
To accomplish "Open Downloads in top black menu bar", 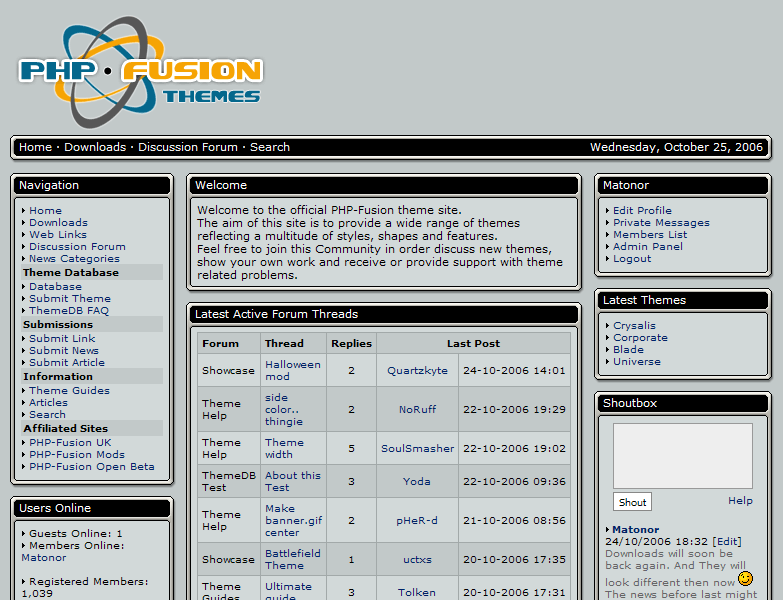I will tap(95, 147).
